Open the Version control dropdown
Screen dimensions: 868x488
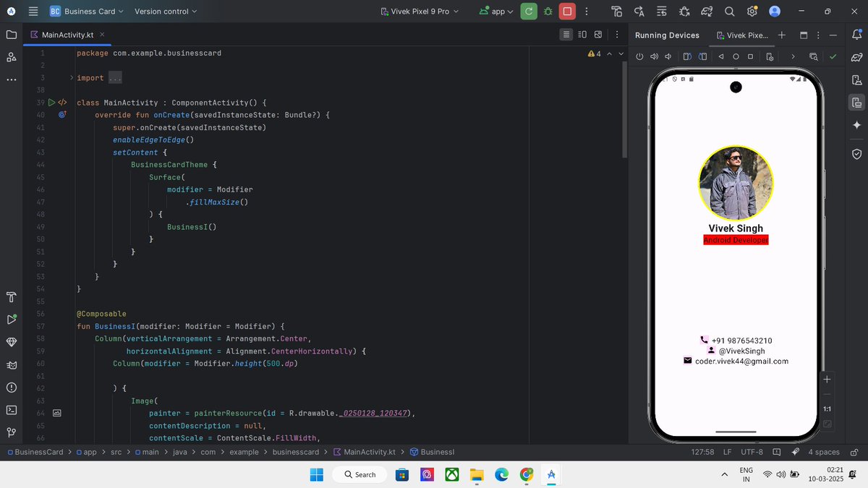click(166, 12)
